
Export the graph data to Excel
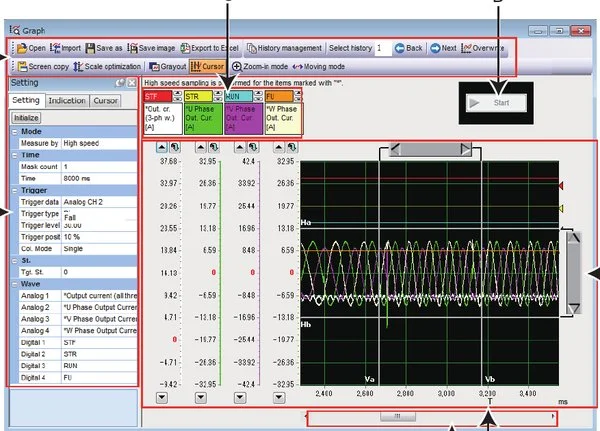(x=210, y=48)
